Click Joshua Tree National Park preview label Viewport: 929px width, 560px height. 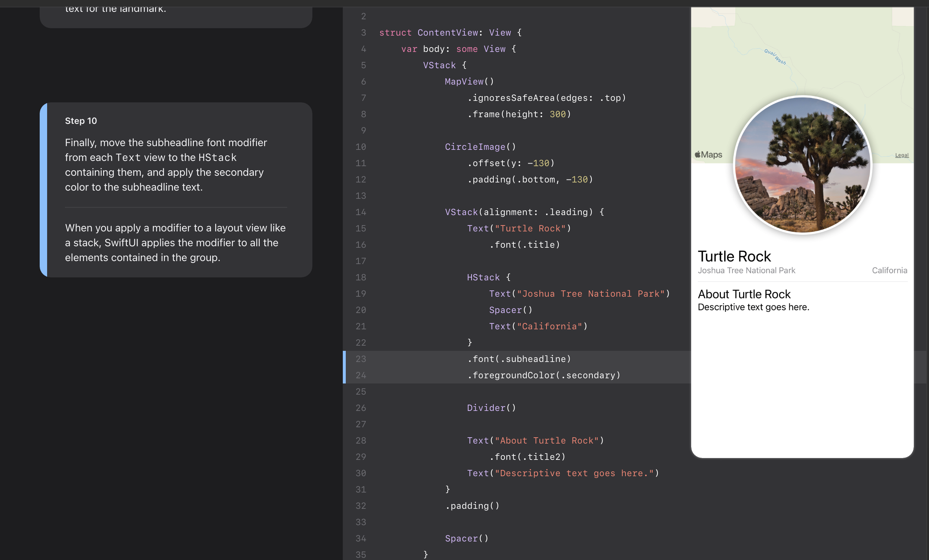click(746, 270)
